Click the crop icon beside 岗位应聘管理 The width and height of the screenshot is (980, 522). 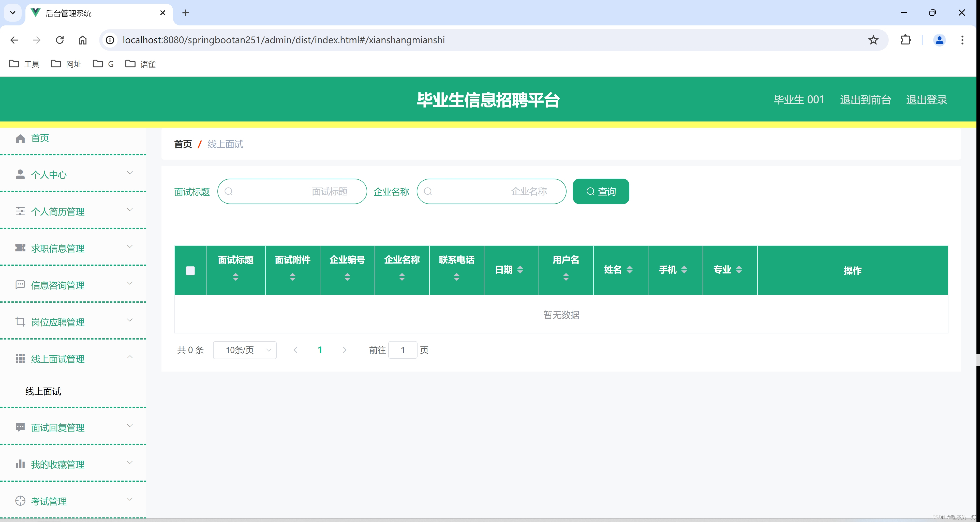20,322
